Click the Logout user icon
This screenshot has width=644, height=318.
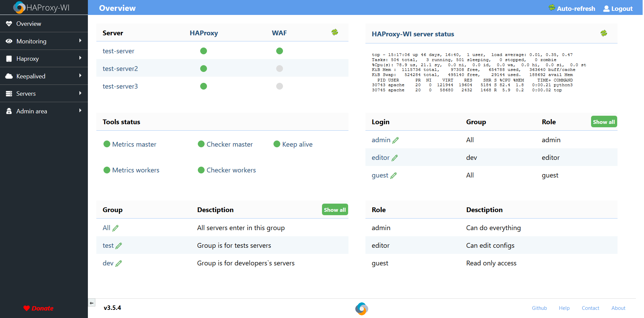606,8
